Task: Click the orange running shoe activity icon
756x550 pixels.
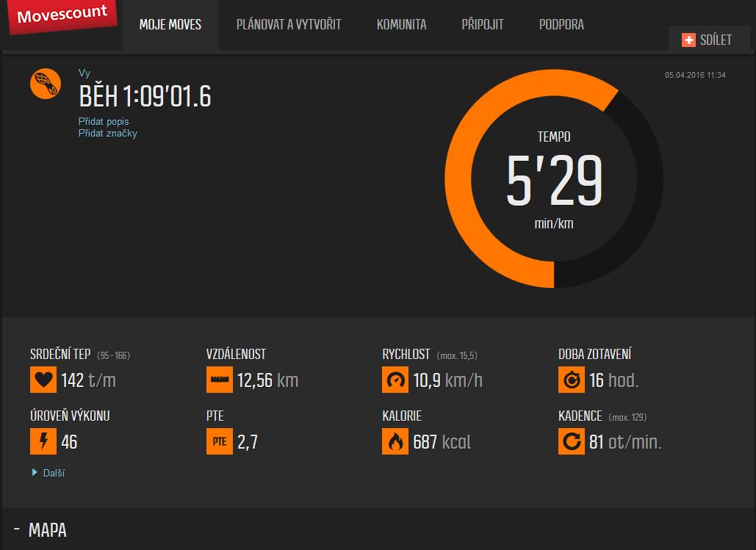Action: tap(46, 83)
